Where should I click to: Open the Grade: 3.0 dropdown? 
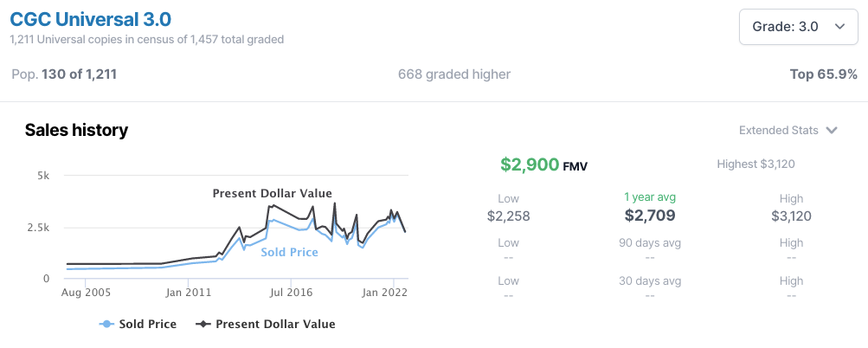[x=798, y=27]
